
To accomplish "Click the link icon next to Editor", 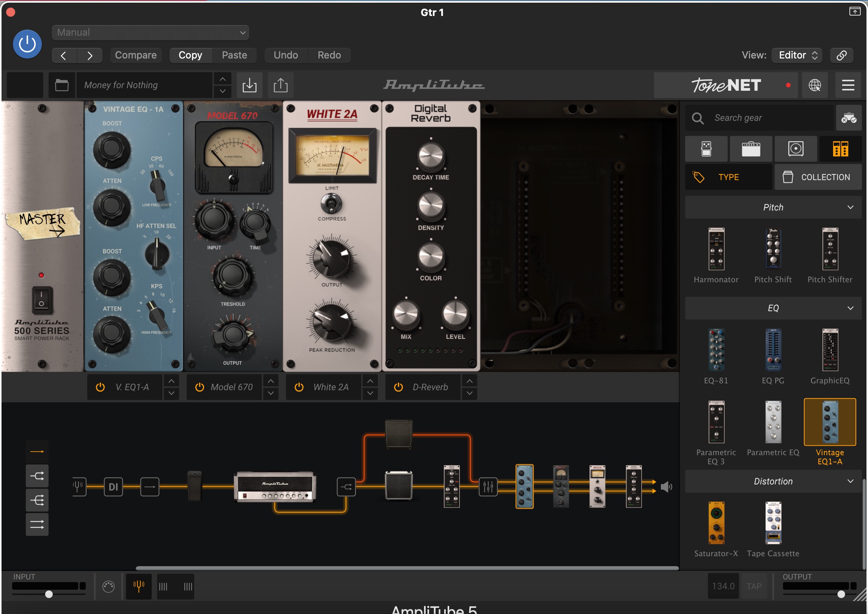I will coord(841,55).
